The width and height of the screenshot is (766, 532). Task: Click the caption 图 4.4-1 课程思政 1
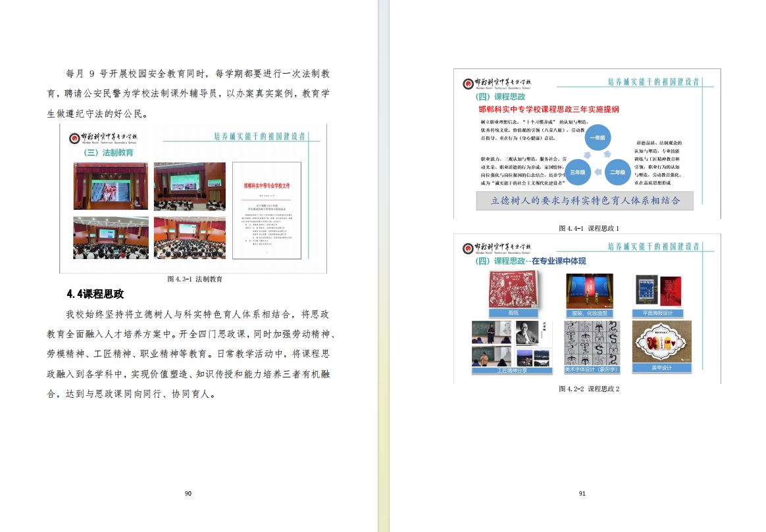pos(589,228)
